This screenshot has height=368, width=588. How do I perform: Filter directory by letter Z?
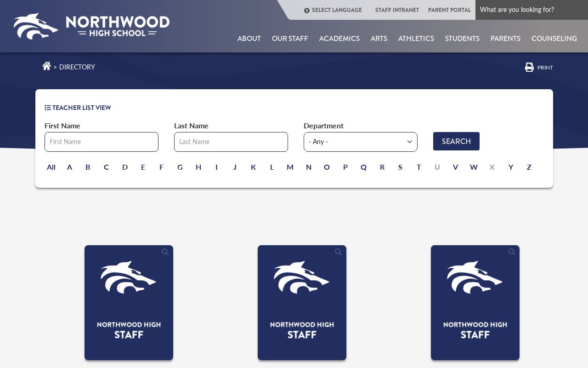(x=529, y=167)
